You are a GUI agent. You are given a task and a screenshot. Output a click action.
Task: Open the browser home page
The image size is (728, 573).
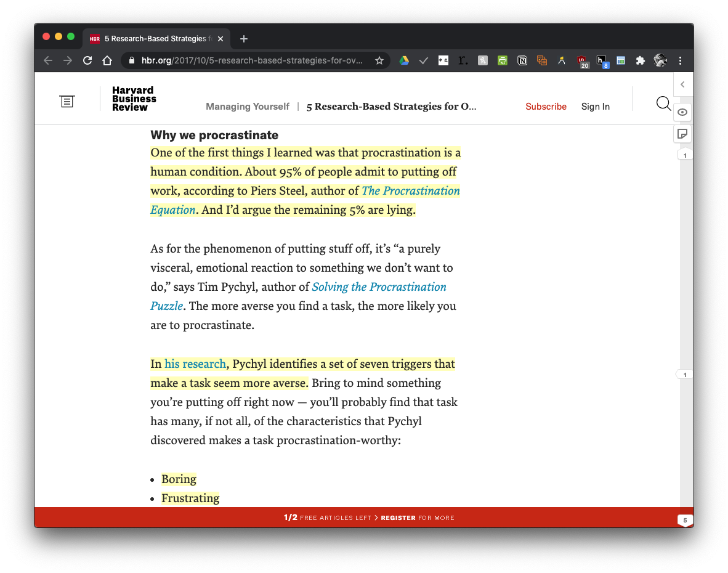click(107, 60)
